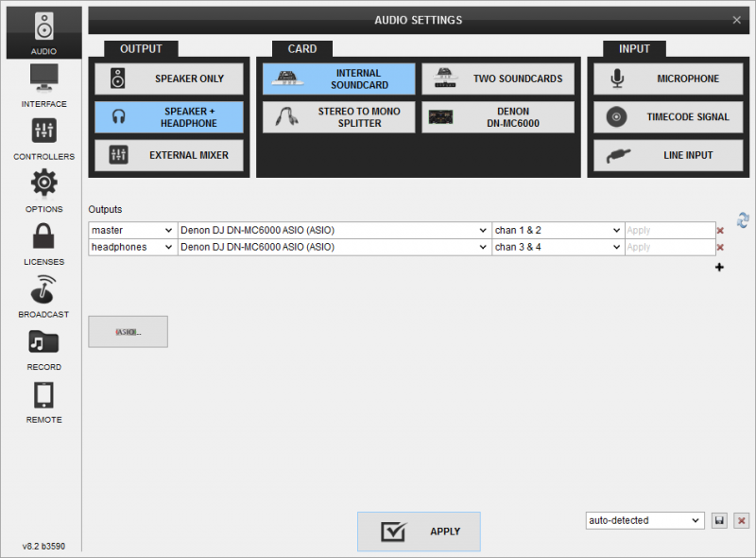The height and width of the screenshot is (558, 756).
Task: Open the Remote settings section
Action: (x=43, y=402)
